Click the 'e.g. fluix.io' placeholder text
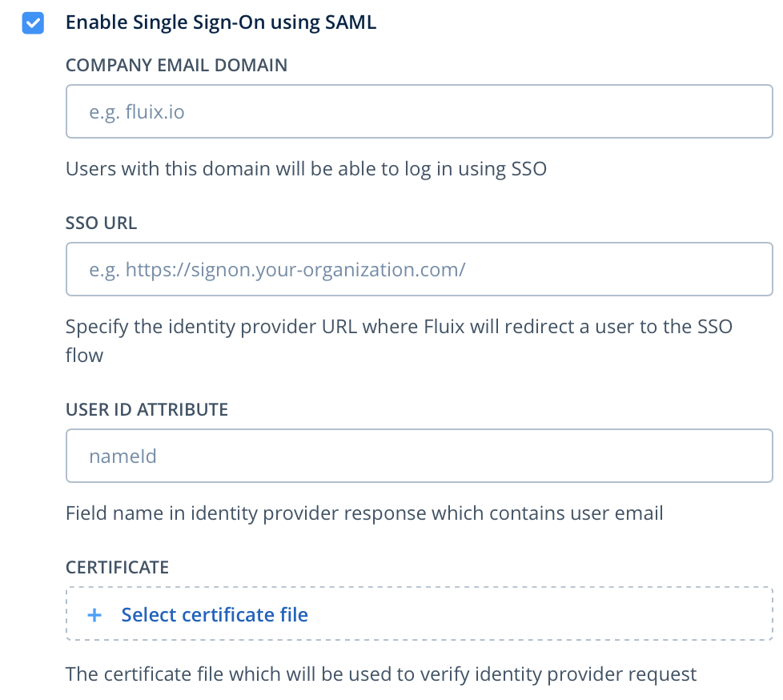 (137, 112)
